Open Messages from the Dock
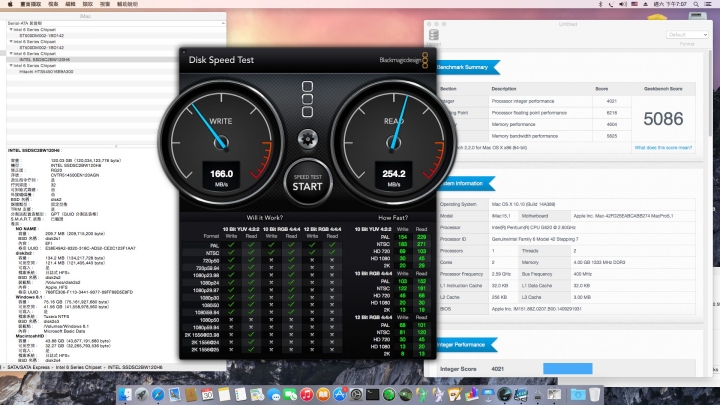Image resolution: width=720 pixels, height=405 pixels. pos(274,394)
